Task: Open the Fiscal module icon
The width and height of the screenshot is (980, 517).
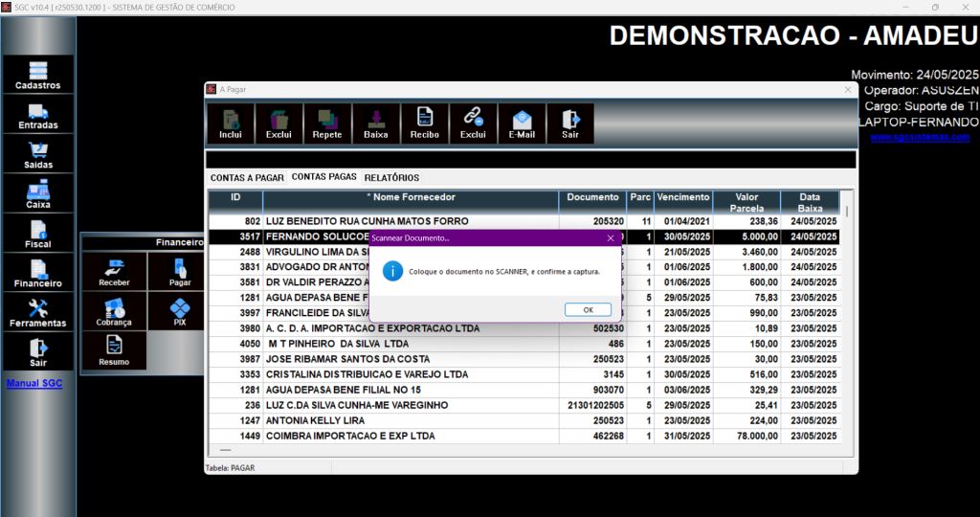Action: pyautogui.click(x=37, y=234)
